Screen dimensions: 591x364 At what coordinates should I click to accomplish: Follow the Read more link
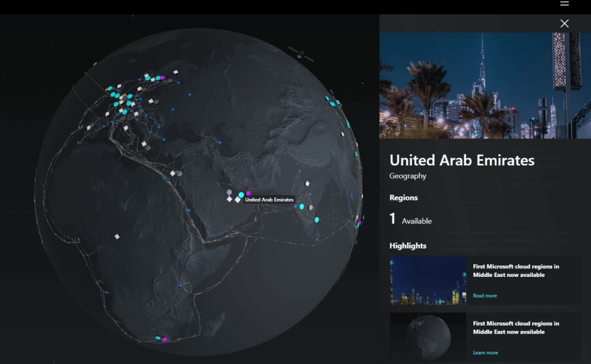pyautogui.click(x=485, y=296)
